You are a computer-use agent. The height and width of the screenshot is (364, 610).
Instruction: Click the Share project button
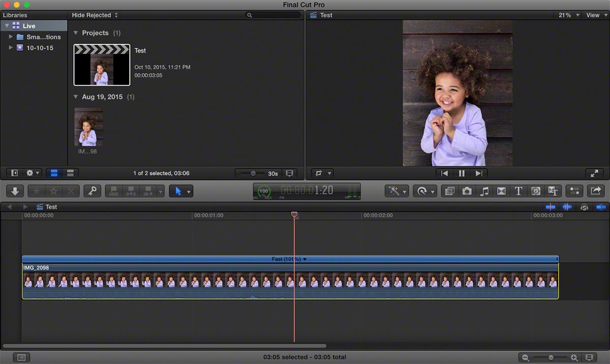click(595, 191)
